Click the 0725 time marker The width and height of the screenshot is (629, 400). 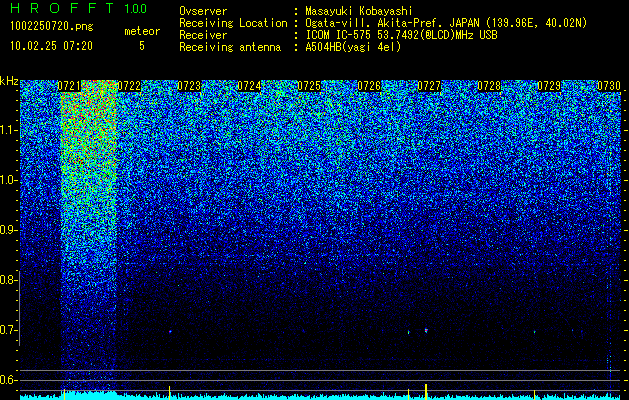pyautogui.click(x=309, y=86)
